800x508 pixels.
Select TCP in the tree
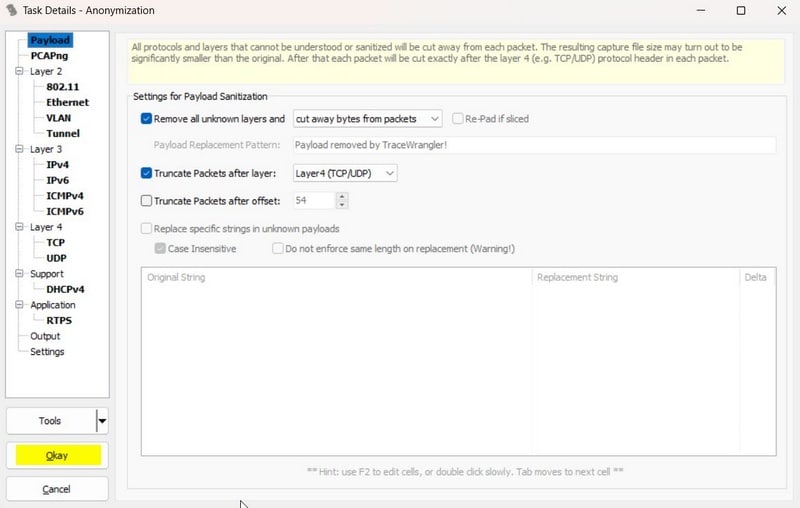pyautogui.click(x=56, y=243)
